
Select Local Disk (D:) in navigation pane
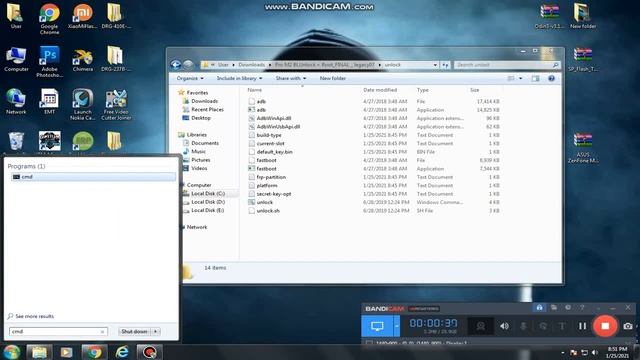[x=208, y=202]
